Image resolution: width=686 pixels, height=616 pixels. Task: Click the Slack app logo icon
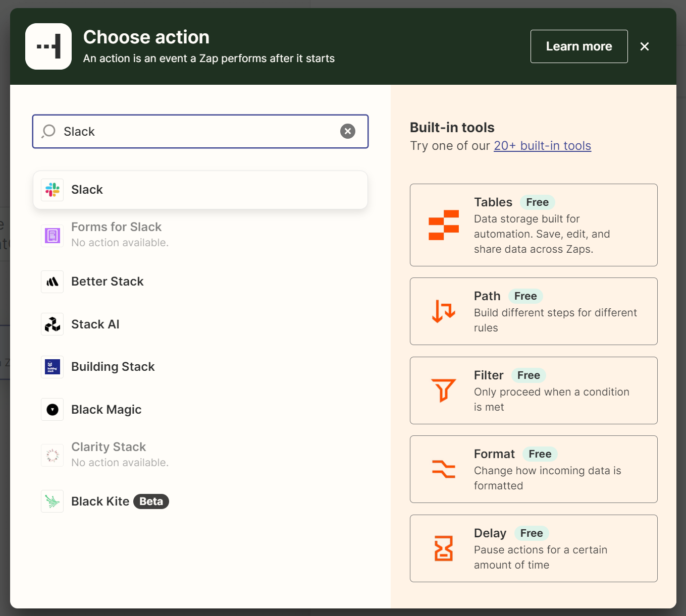point(52,190)
